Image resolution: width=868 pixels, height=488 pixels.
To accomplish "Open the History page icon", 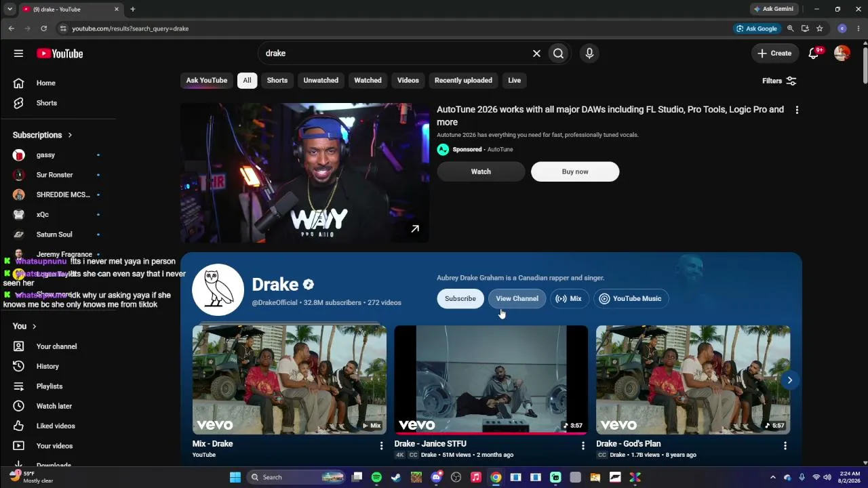I will [x=18, y=367].
